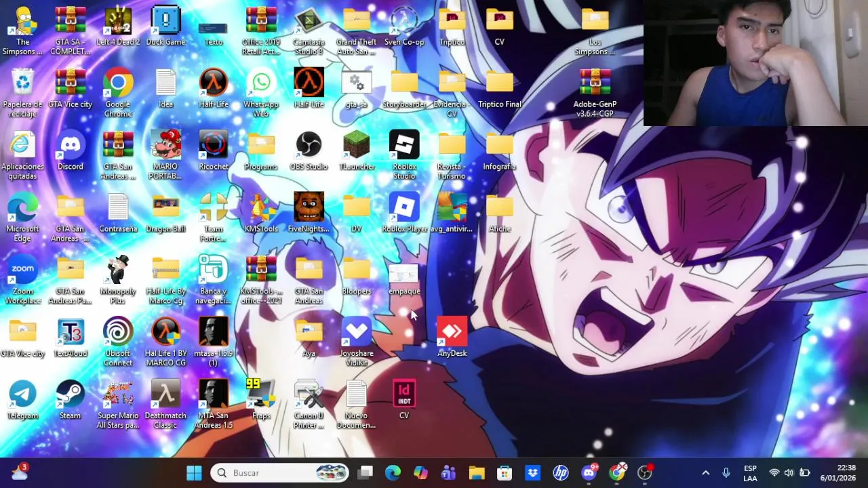Click the Windows Start button
Viewport: 868px width, 488px height.
(x=194, y=472)
